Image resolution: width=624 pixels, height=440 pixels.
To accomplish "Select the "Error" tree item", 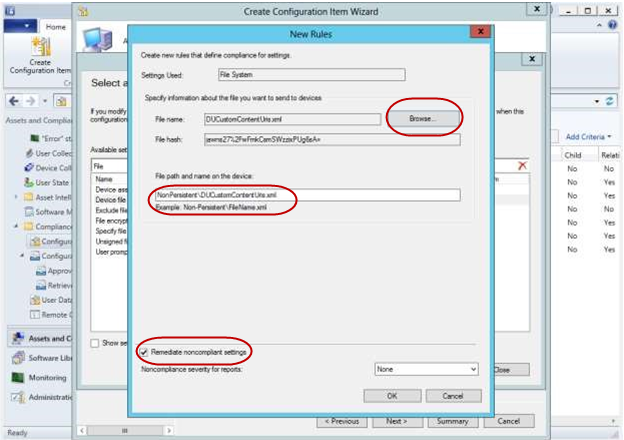I will click(x=52, y=138).
